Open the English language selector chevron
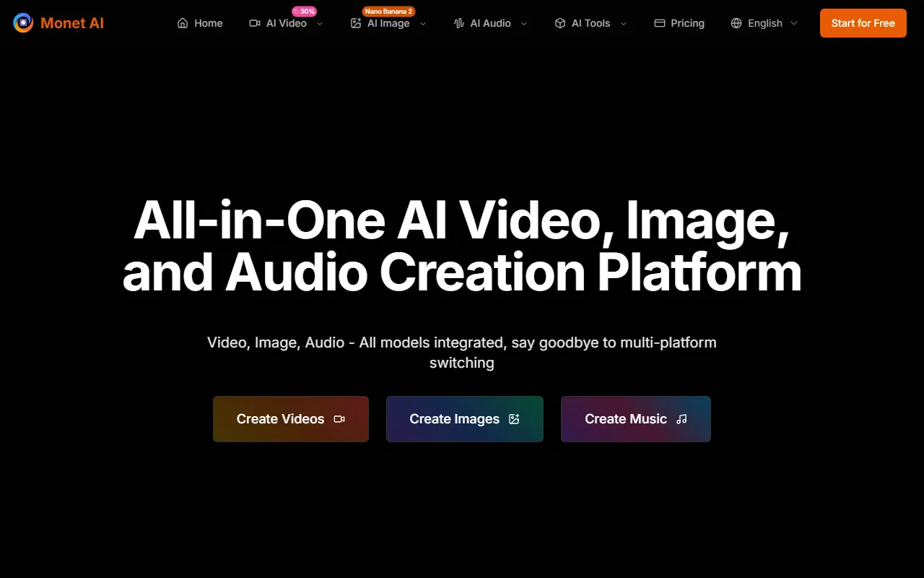924x578 pixels. [x=794, y=23]
